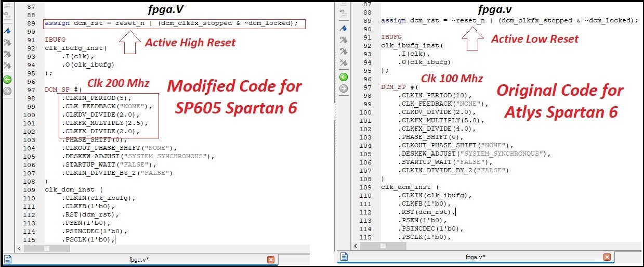Click left scroll arrow in right editor scrollbar
Image resolution: width=644 pixels, height=267 pixels.
tap(357, 245)
